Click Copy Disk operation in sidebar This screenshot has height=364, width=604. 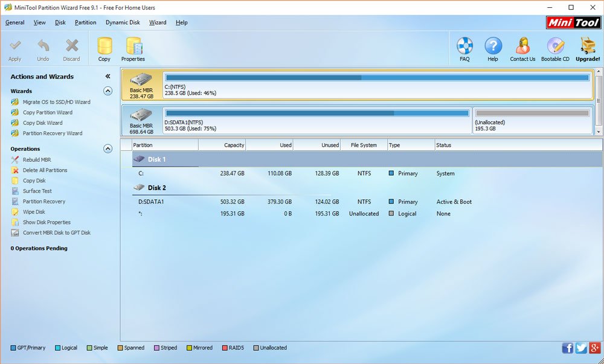point(34,180)
